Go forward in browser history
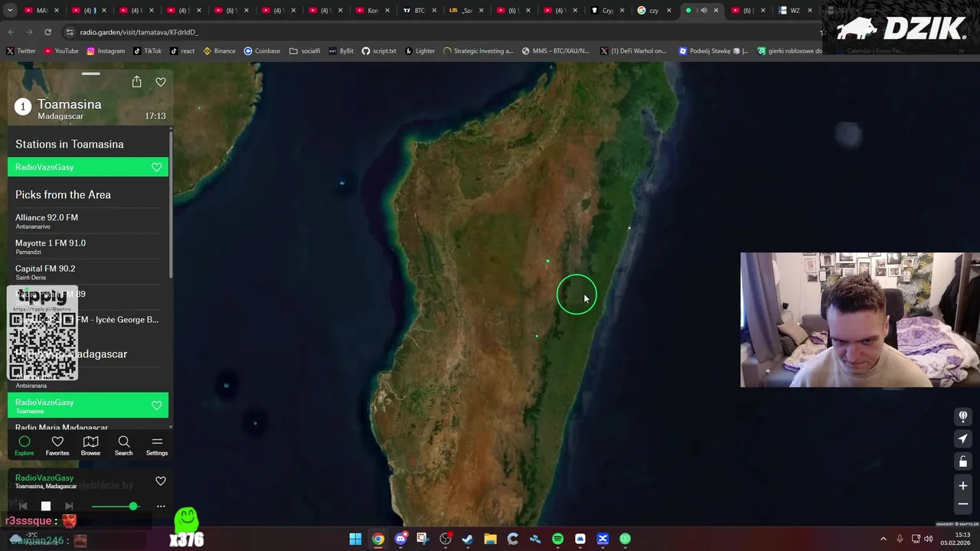980x551 pixels. [x=29, y=32]
